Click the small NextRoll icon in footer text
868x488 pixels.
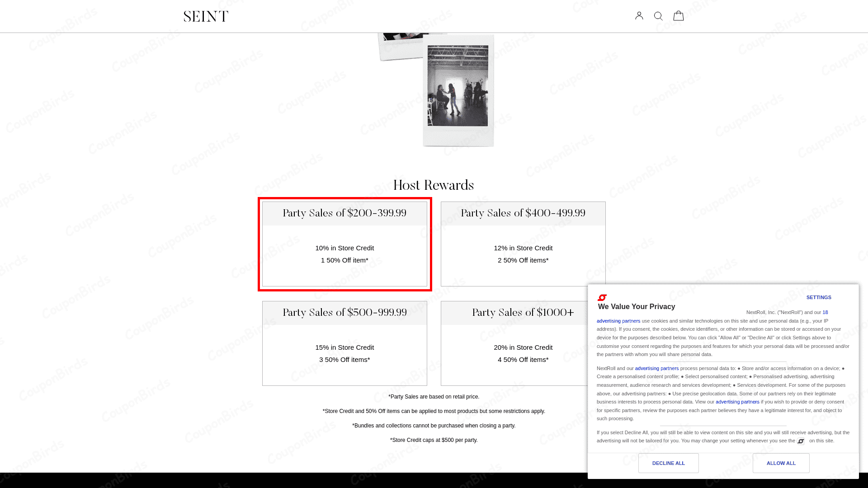click(x=800, y=441)
